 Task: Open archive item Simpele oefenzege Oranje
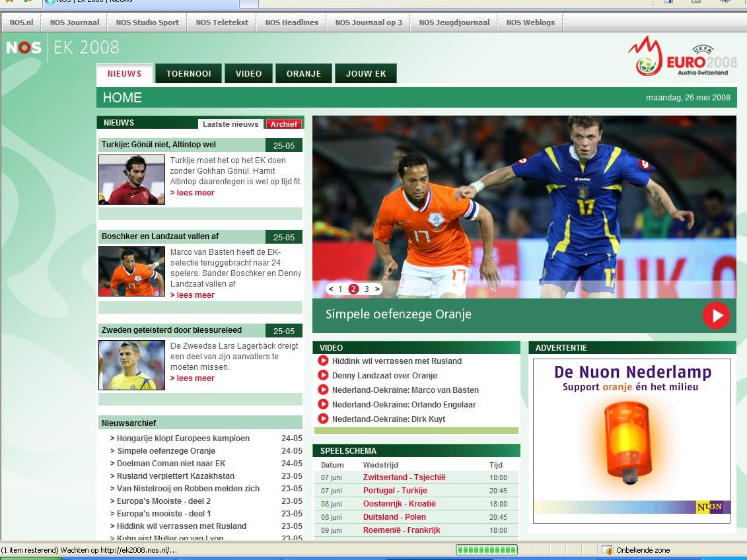coord(166,450)
